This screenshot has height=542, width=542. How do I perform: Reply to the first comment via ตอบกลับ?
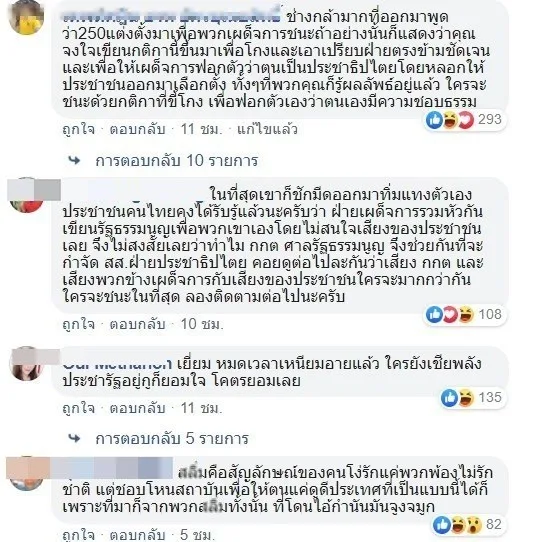(x=137, y=129)
